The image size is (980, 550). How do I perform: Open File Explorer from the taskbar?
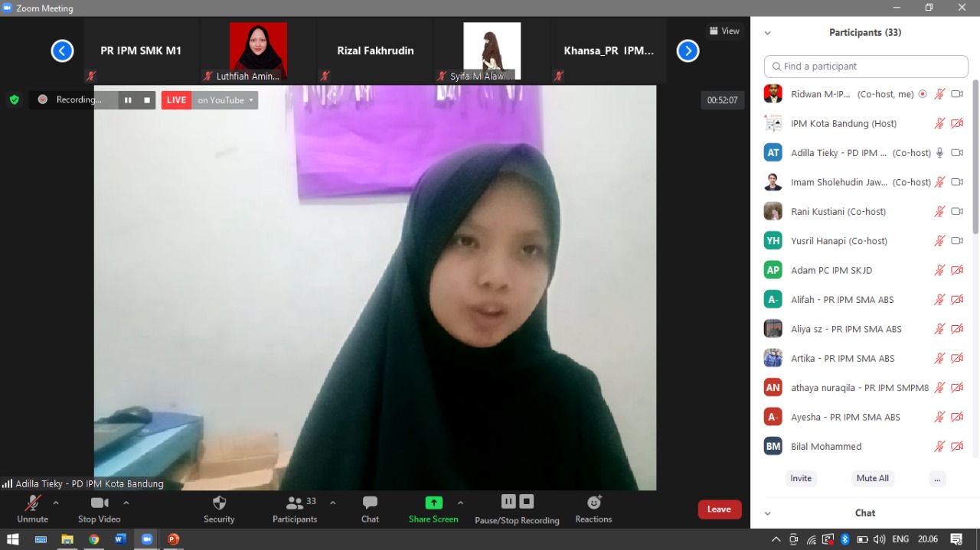click(x=67, y=539)
